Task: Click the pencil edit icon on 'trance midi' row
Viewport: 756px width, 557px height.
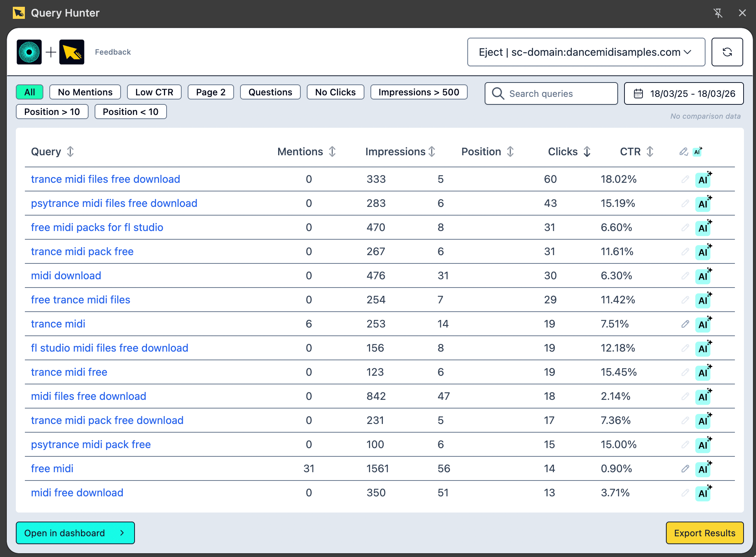Action: click(684, 324)
